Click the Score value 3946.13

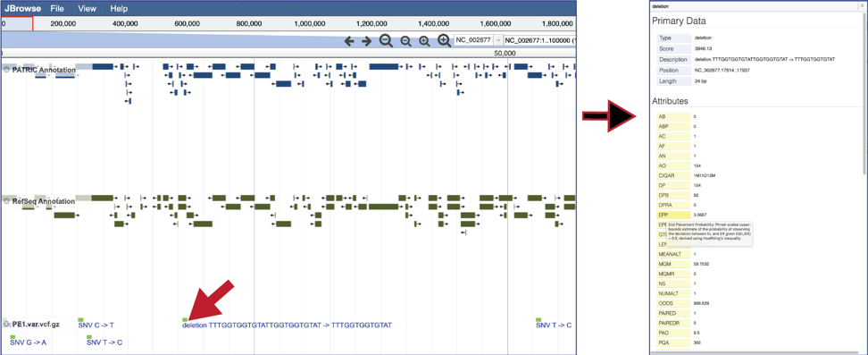pyautogui.click(x=703, y=49)
